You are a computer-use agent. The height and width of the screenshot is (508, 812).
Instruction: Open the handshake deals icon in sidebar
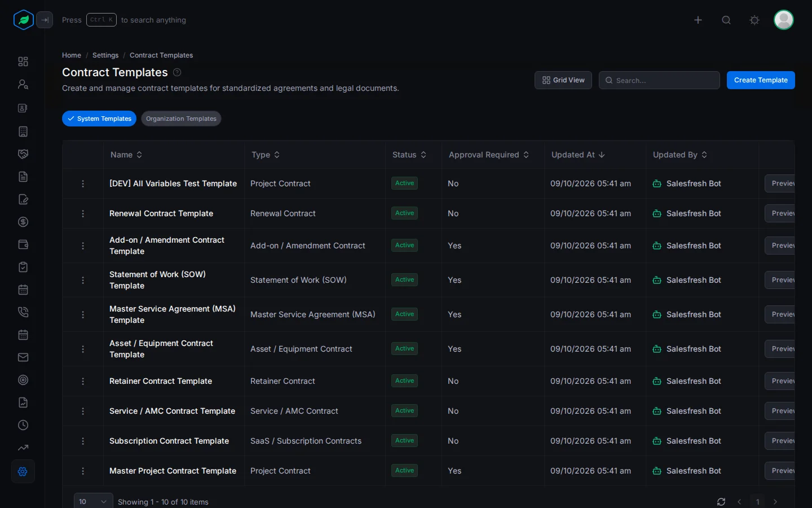[x=23, y=154]
